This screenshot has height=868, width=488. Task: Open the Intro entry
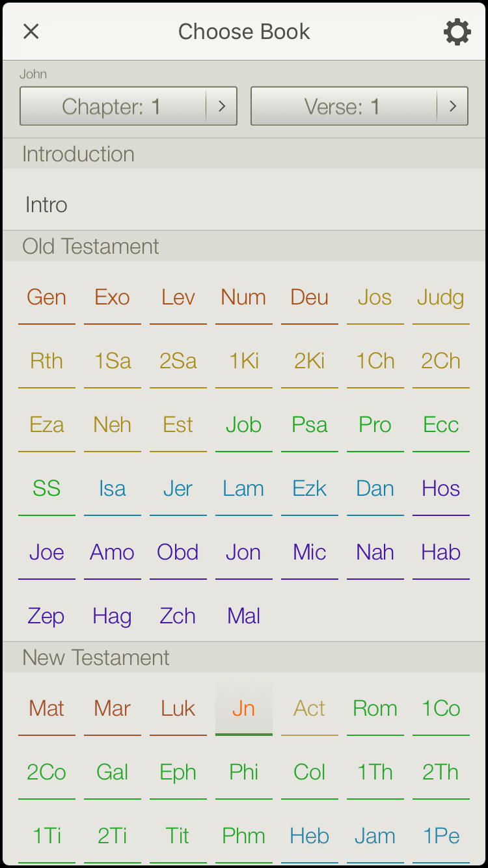pyautogui.click(x=244, y=205)
